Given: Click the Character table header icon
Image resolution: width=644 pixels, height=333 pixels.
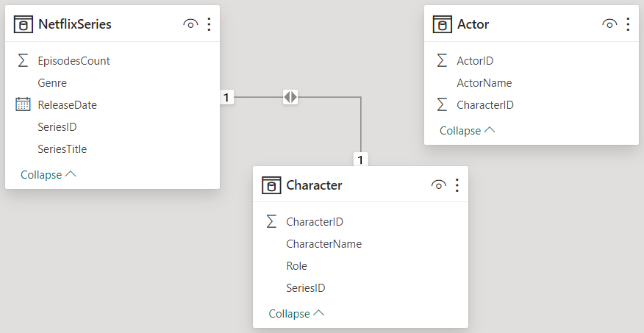Looking at the screenshot, I should point(271,185).
